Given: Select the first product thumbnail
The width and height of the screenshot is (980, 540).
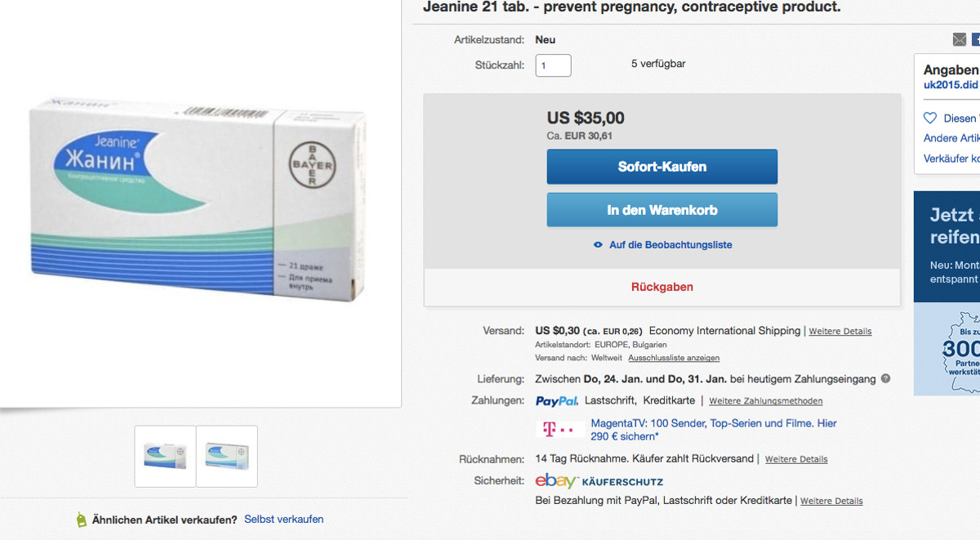Looking at the screenshot, I should point(165,456).
